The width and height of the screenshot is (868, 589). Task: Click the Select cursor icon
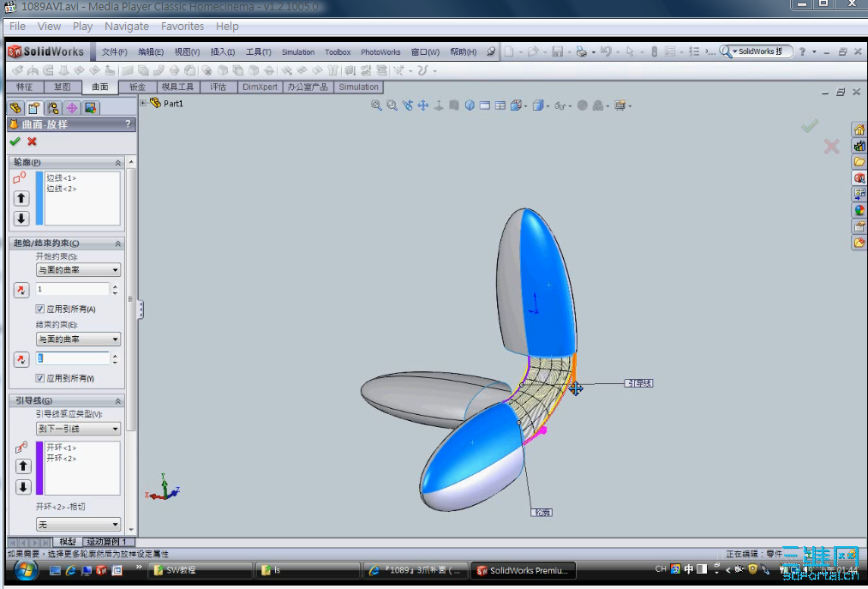coord(630,51)
